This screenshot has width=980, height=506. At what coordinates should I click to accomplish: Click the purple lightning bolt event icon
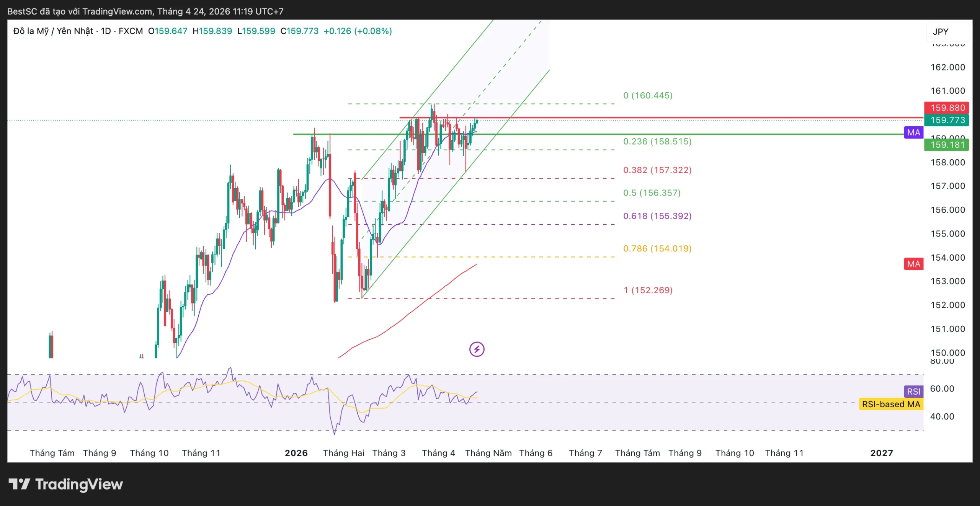pyautogui.click(x=477, y=349)
